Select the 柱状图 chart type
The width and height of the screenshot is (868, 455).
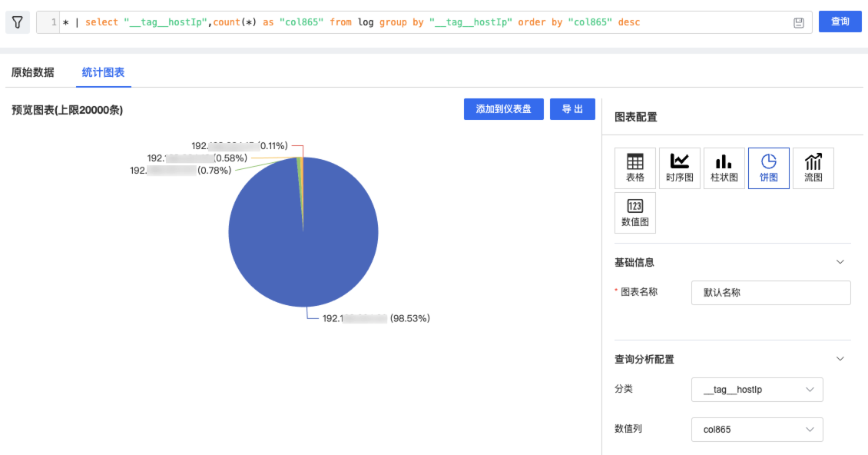[724, 168]
